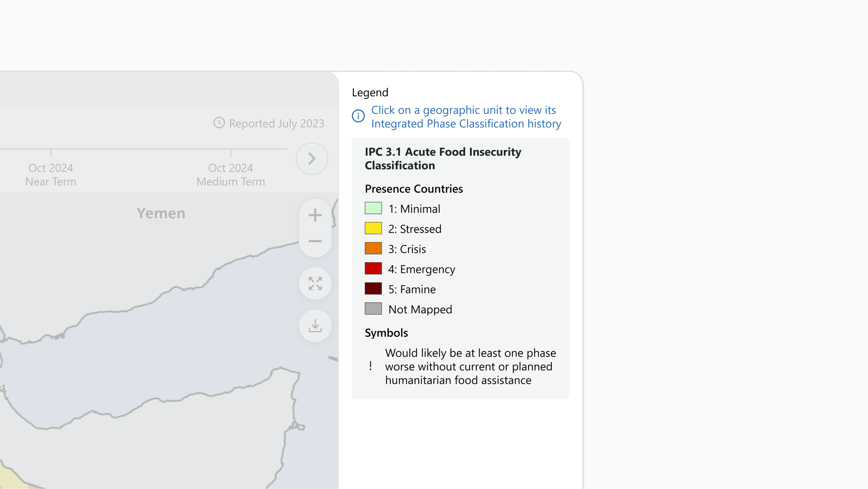The width and height of the screenshot is (868, 489).
Task: Select Oct 2024 Near Term on timeline
Action: tap(51, 174)
